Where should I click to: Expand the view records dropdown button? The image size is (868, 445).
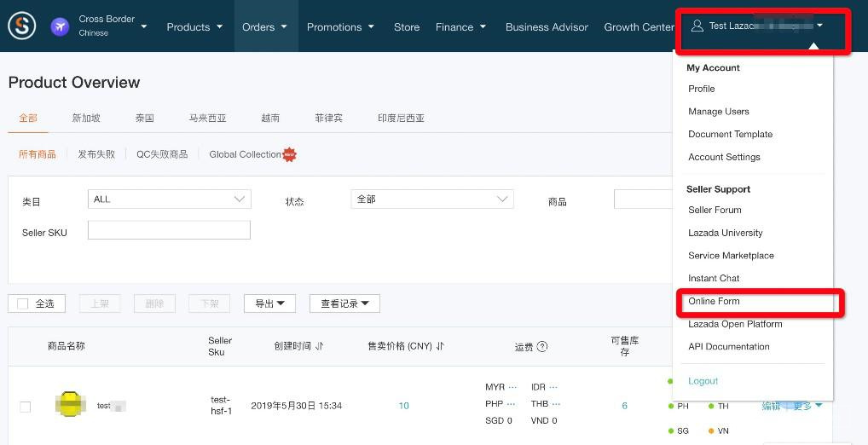point(344,303)
